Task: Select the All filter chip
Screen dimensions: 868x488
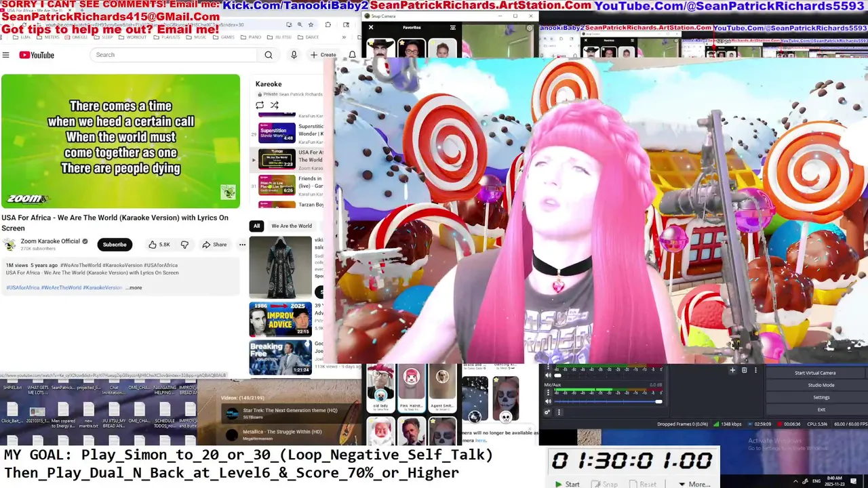Action: tap(256, 226)
